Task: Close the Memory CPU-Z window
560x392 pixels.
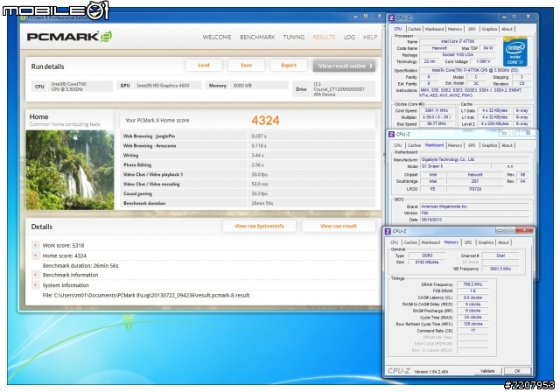Action: [524, 230]
